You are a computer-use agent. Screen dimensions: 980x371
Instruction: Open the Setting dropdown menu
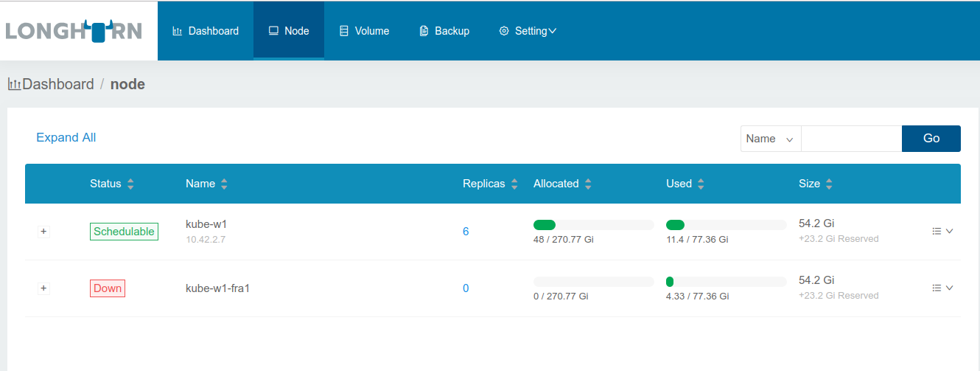pos(528,31)
